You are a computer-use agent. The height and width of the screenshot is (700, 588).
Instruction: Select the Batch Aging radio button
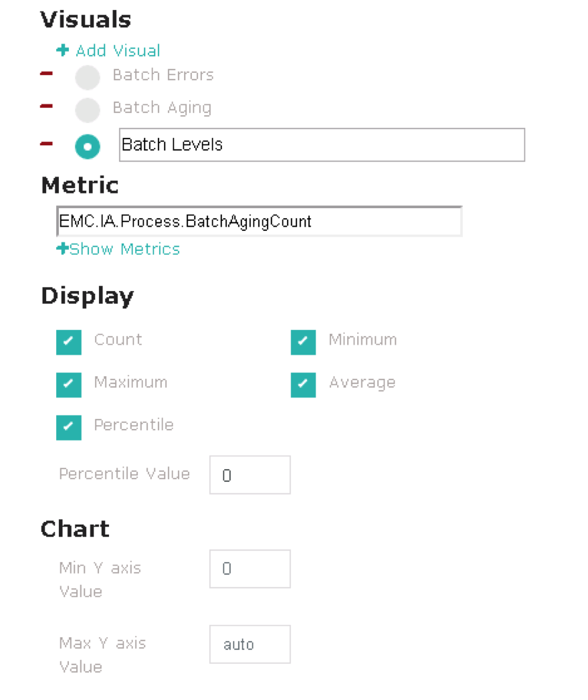point(88,110)
